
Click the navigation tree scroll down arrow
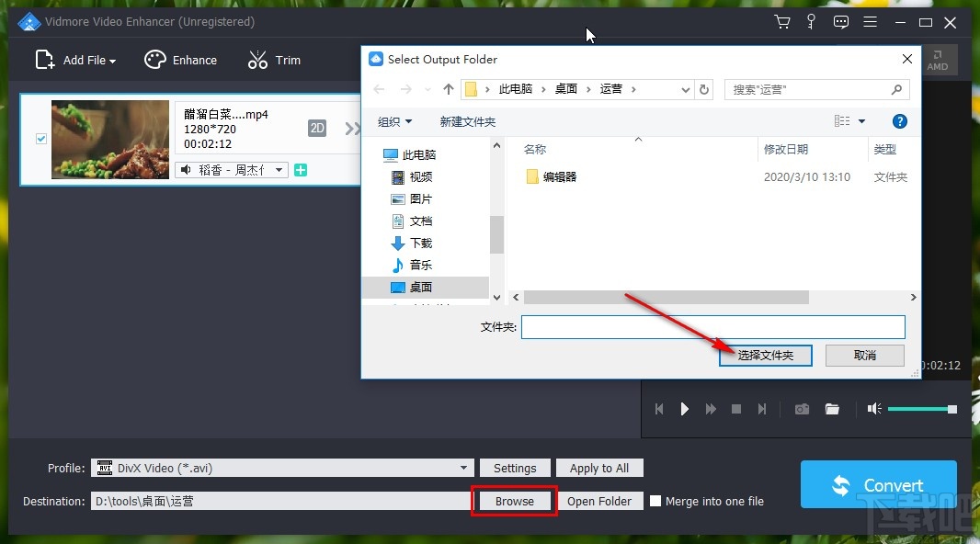(496, 298)
